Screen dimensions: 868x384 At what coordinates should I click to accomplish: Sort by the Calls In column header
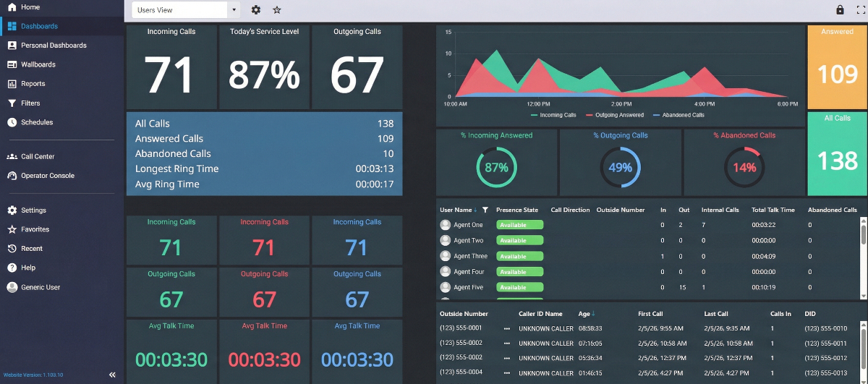click(x=780, y=314)
